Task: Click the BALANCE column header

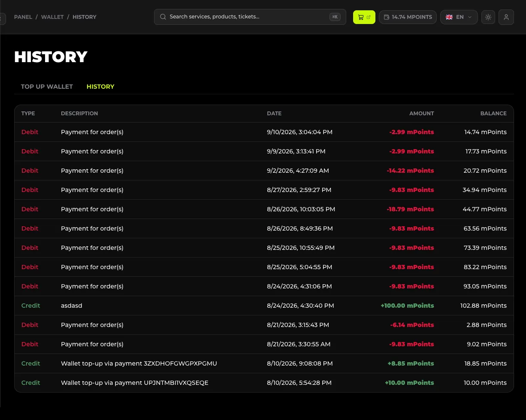Action: click(x=493, y=114)
